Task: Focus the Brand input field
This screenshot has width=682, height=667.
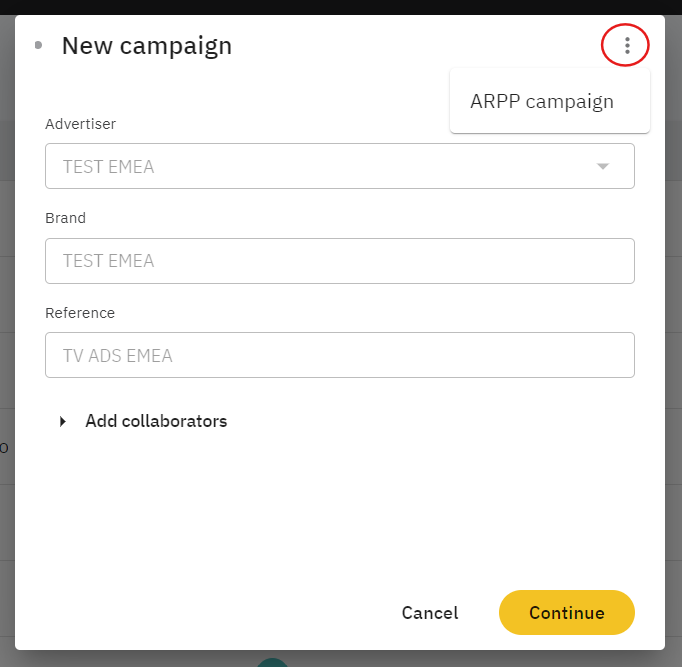Action: [340, 260]
